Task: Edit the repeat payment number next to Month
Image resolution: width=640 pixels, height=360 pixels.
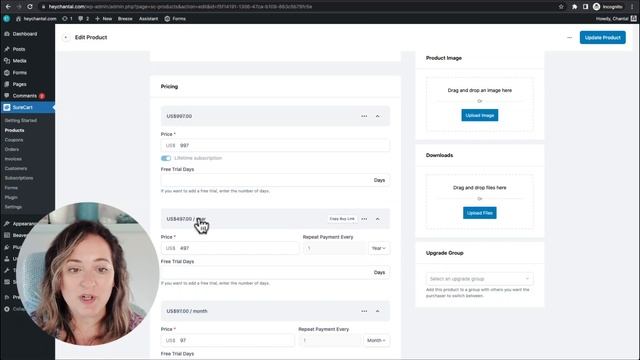Action: 330,340
